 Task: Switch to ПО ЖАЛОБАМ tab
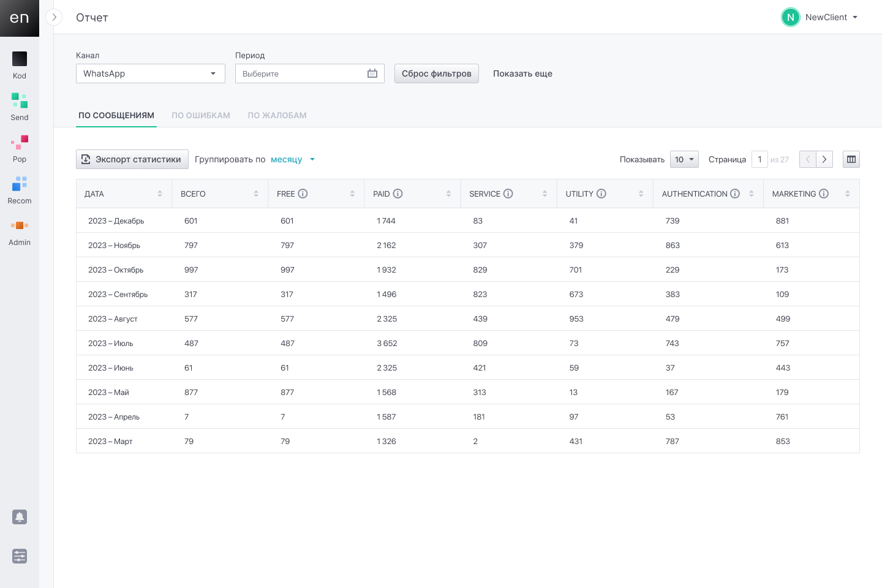(x=277, y=115)
